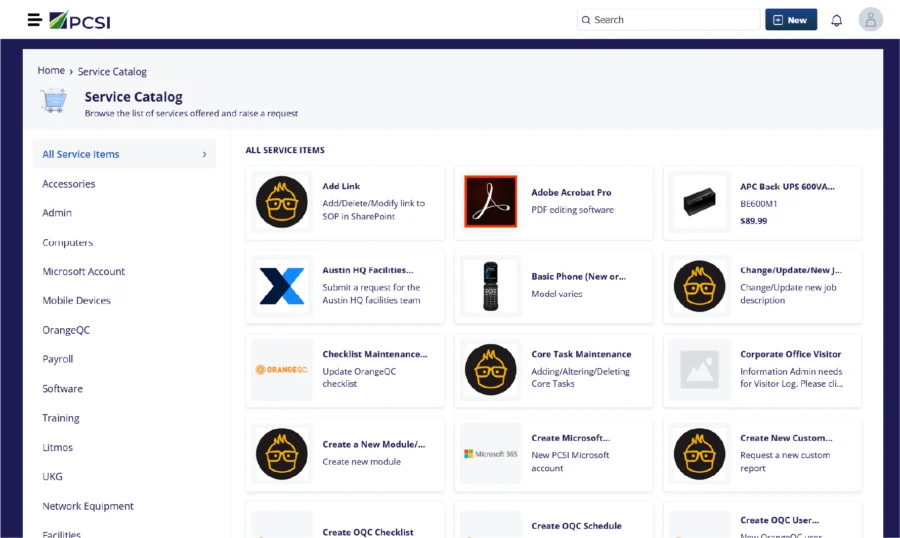Image resolution: width=900 pixels, height=538 pixels.
Task: Click the $89.99 price text
Action: click(754, 221)
